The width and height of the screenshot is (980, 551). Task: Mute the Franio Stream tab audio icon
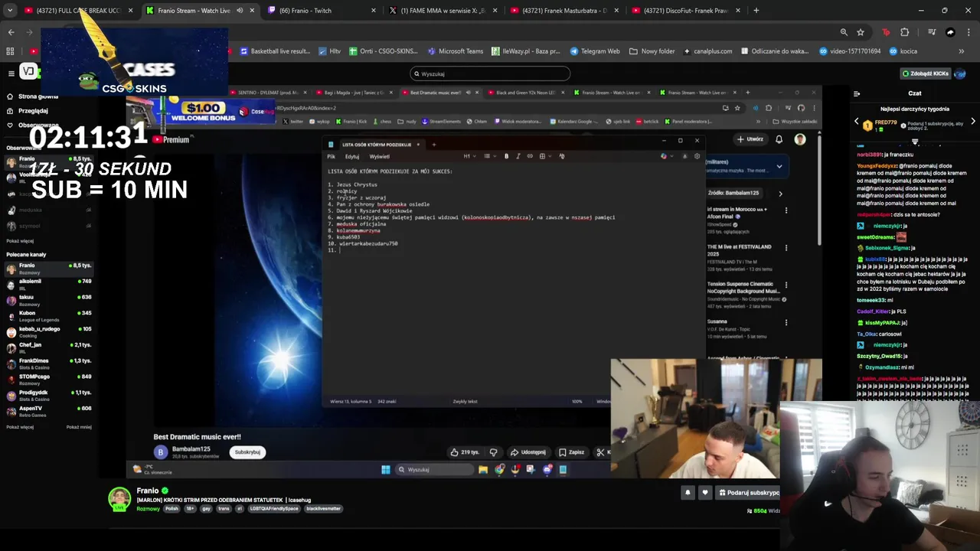pyautogui.click(x=240, y=11)
